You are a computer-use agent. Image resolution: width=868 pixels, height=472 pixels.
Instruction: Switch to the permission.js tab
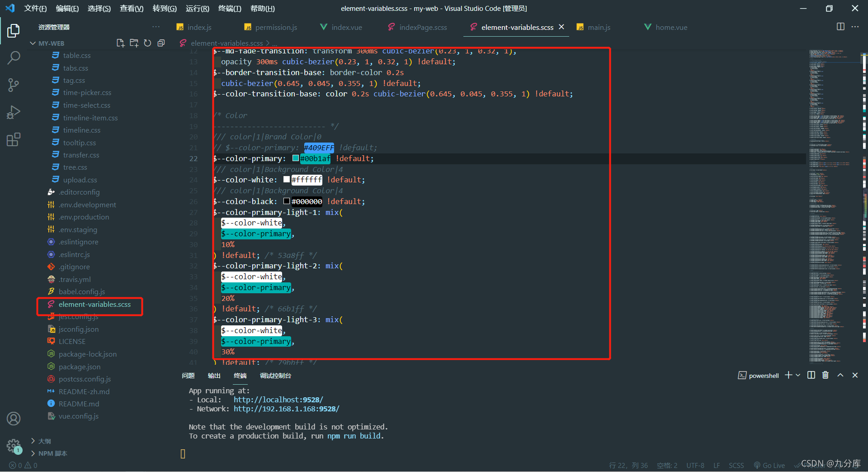(x=271, y=27)
